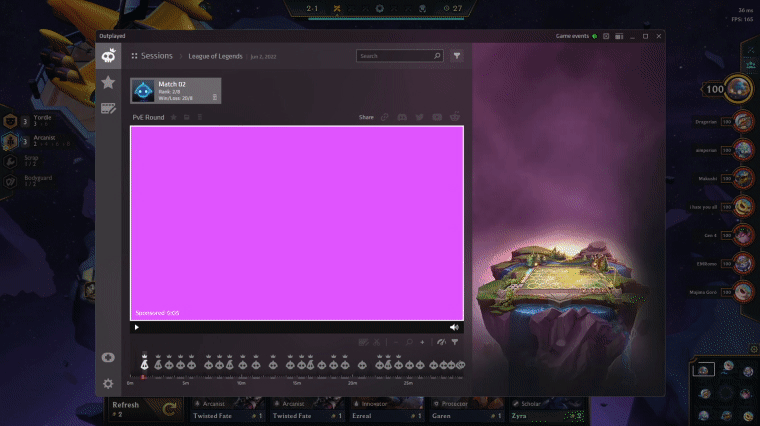Viewport: 760px width, 426px height.
Task: Favorite the PvE Round clip star
Action: click(x=174, y=117)
